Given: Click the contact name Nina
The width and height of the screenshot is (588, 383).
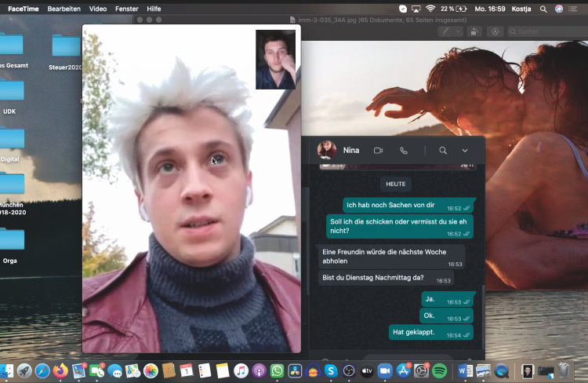Looking at the screenshot, I should tap(351, 150).
